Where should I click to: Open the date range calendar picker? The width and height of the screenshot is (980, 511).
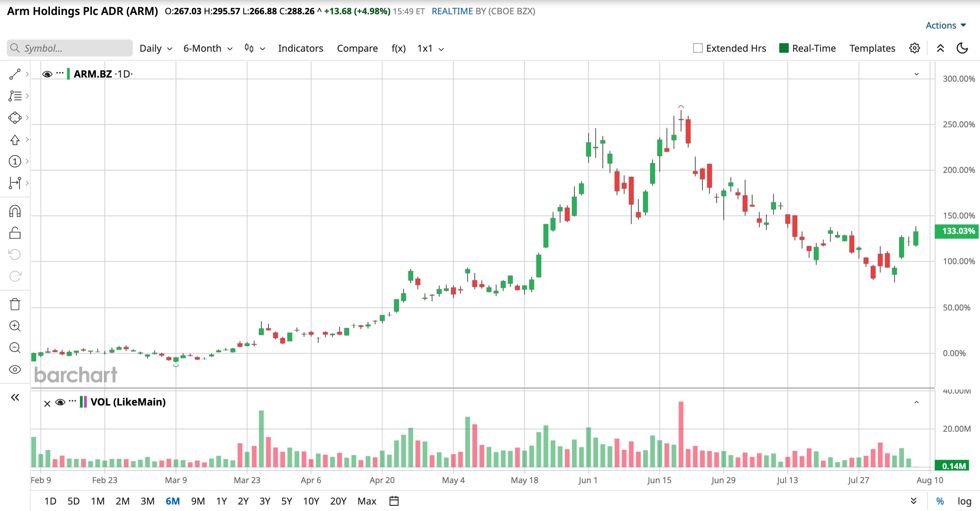[394, 501]
